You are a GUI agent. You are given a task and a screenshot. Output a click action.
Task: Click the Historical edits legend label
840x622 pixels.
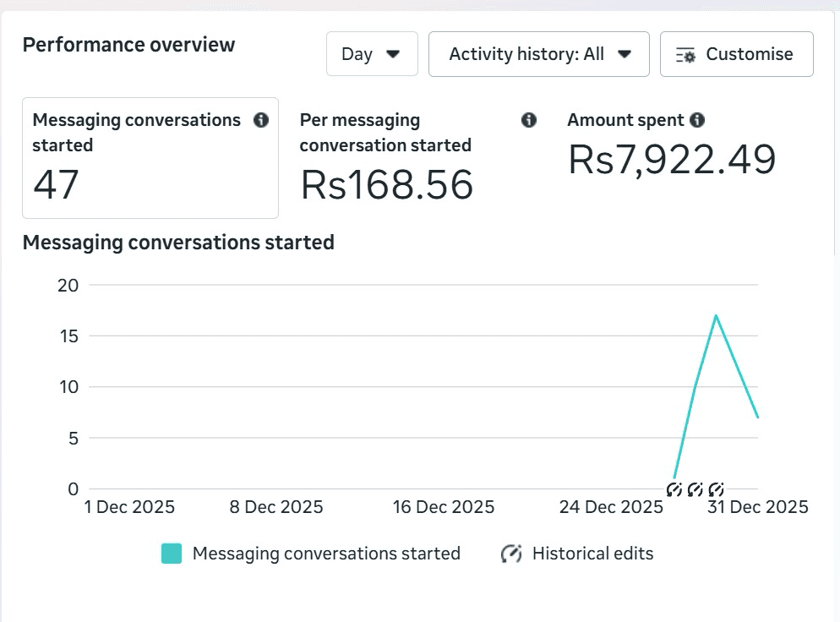592,554
